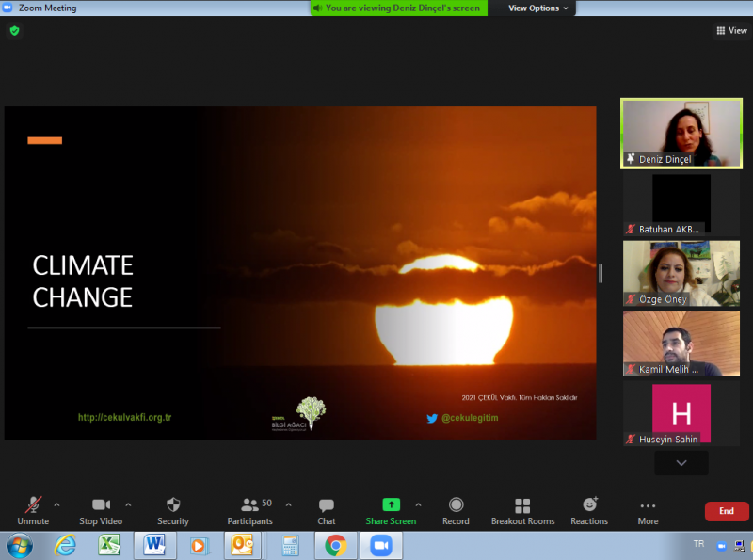Expand audio options arrow beside Unmute
The height and width of the screenshot is (560, 753).
point(56,504)
